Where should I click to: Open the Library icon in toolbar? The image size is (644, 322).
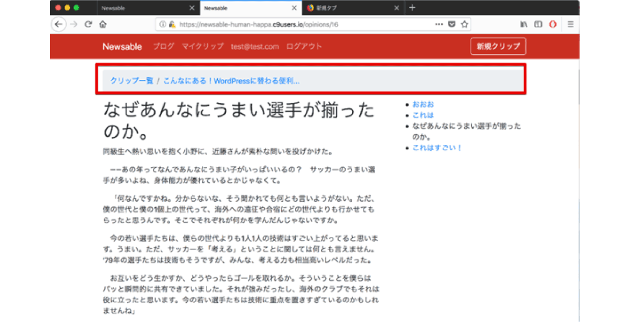pyautogui.click(x=524, y=24)
